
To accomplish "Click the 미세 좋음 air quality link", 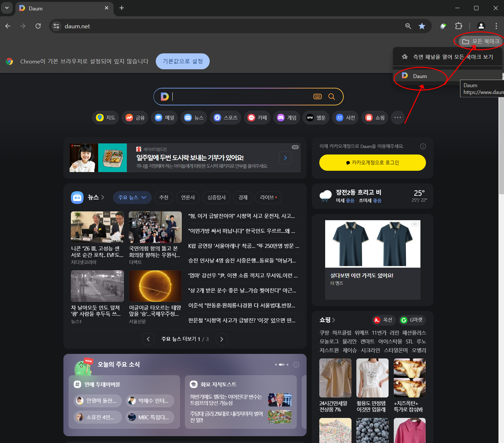I will (345, 201).
